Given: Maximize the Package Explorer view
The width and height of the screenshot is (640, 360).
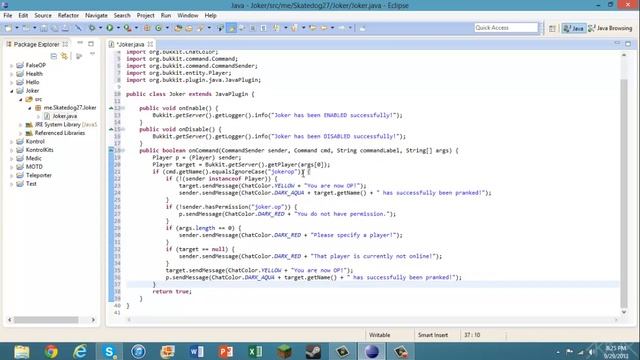Looking at the screenshot, I should 91,43.
